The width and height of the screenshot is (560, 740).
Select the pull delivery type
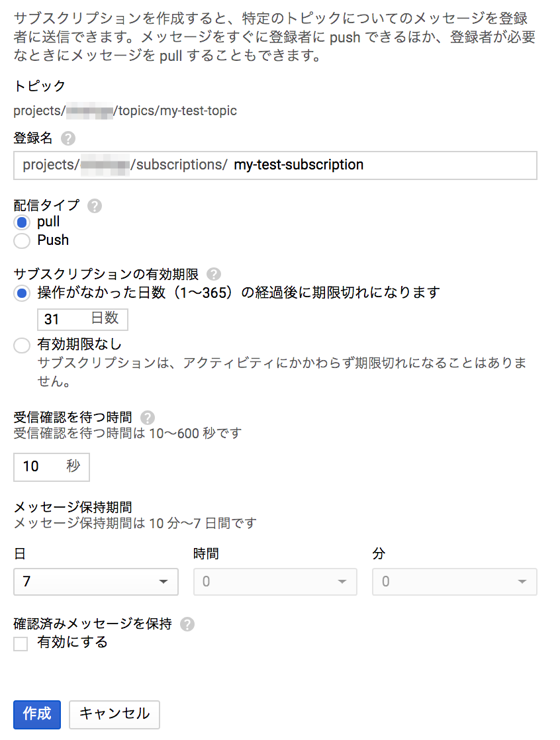[21, 222]
